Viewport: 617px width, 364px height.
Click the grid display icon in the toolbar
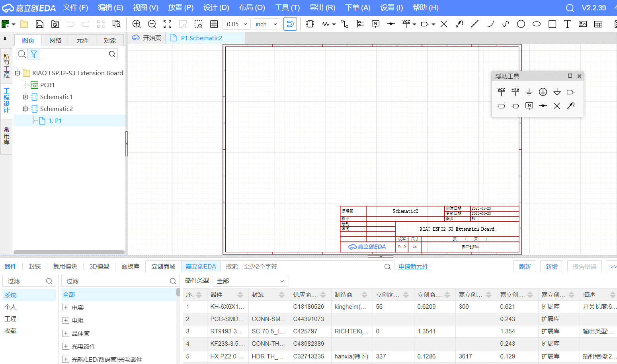(214, 24)
